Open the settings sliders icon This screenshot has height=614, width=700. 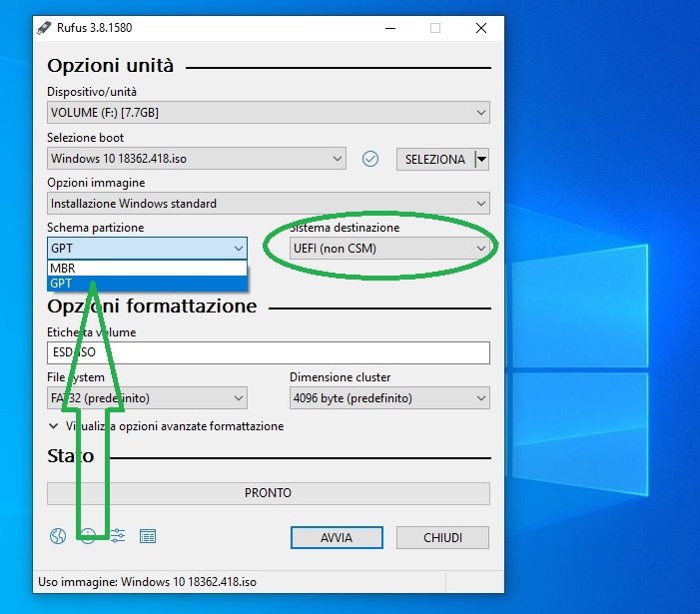tap(118, 536)
